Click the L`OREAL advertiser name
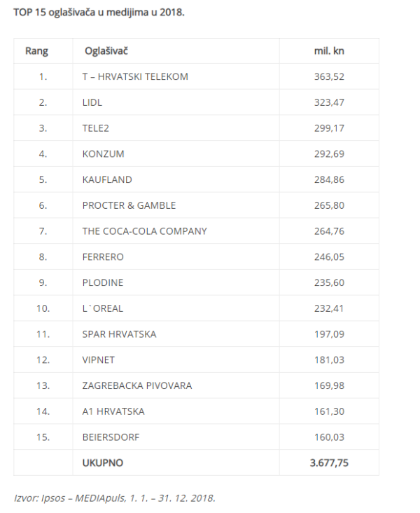The image size is (420, 513). pos(102,308)
